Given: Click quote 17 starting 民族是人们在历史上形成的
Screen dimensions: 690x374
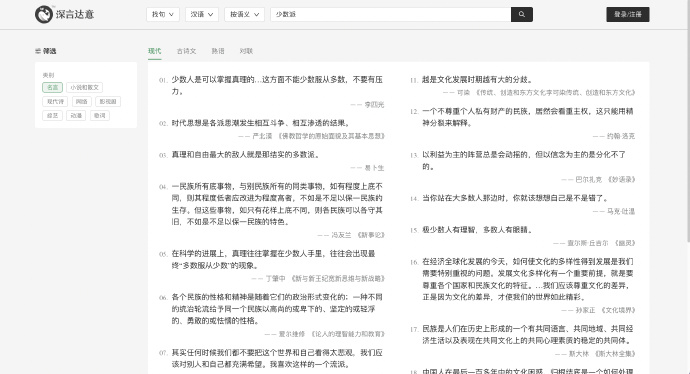Looking at the screenshot, I should click(528, 335).
